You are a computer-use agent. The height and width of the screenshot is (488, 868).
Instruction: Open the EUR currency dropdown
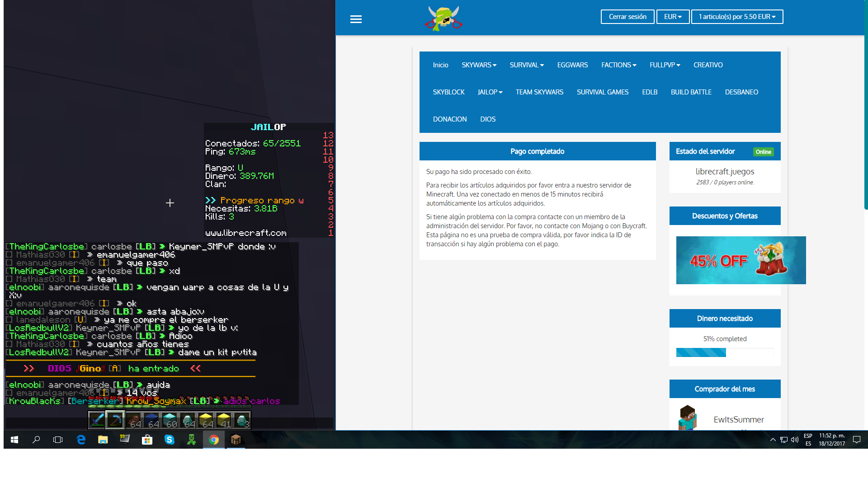[673, 17]
